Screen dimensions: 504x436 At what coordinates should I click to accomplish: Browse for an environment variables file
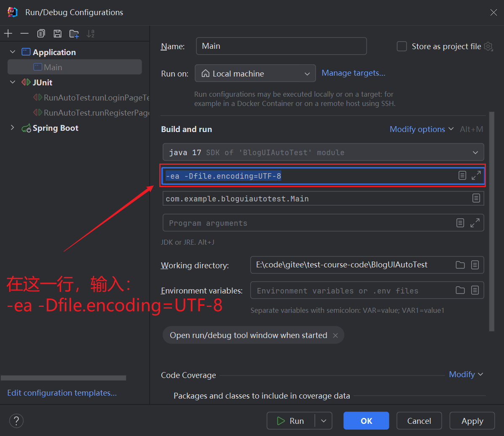click(460, 290)
